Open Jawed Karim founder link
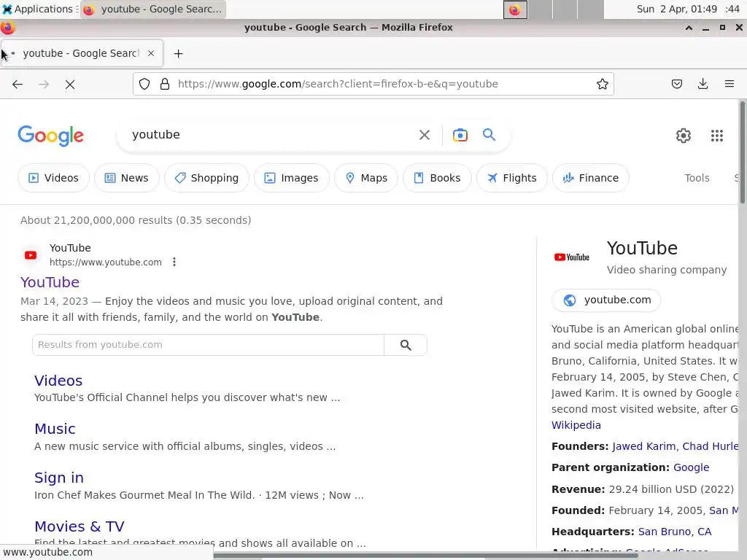 643,447
